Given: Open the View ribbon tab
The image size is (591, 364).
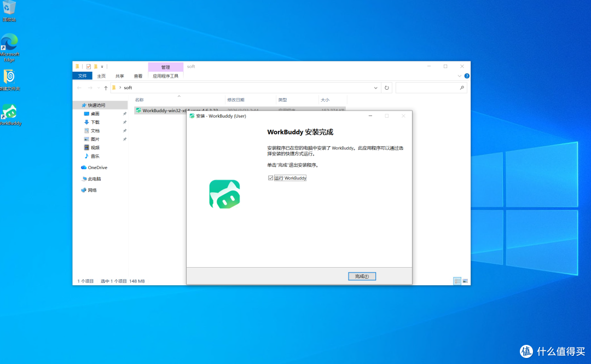Looking at the screenshot, I should 138,76.
